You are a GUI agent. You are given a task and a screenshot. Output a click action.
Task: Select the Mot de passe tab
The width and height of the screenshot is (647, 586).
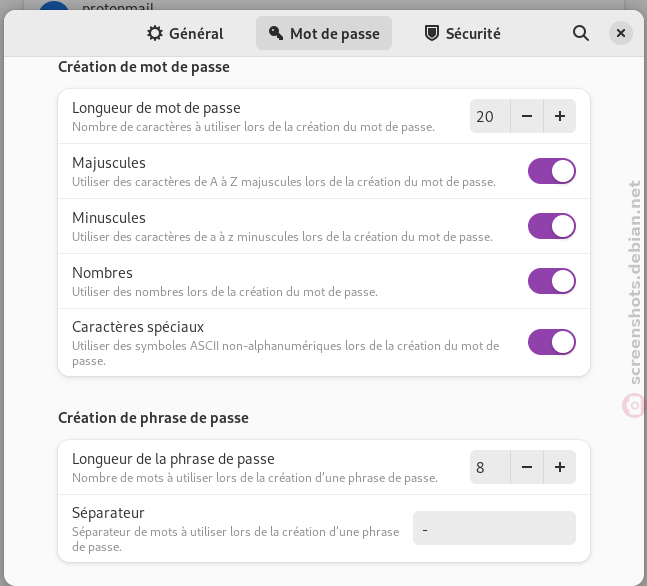point(324,33)
